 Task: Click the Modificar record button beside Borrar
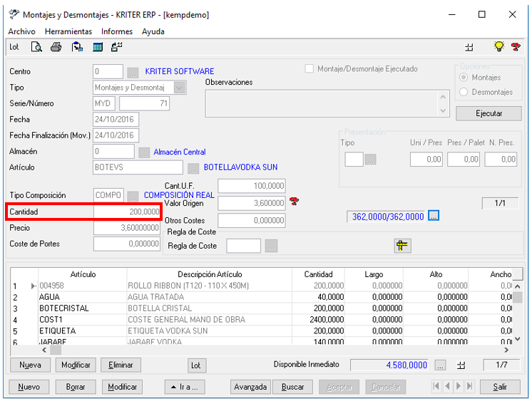click(x=122, y=387)
